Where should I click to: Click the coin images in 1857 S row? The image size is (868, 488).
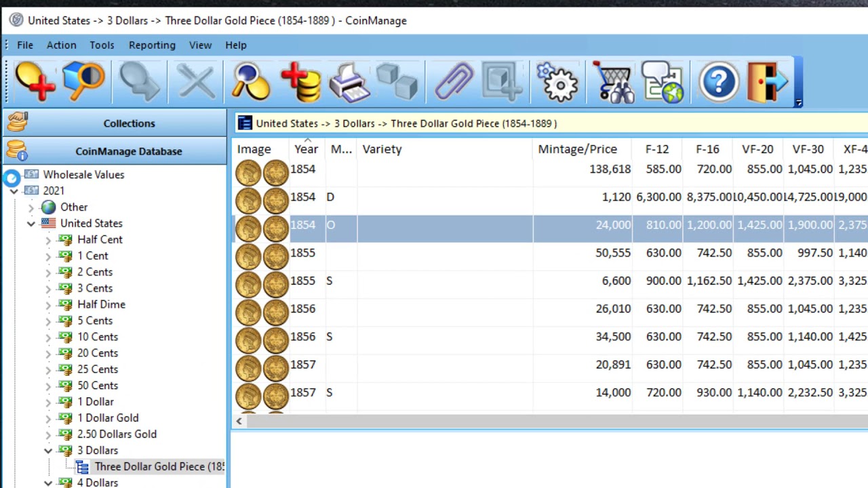(x=262, y=396)
